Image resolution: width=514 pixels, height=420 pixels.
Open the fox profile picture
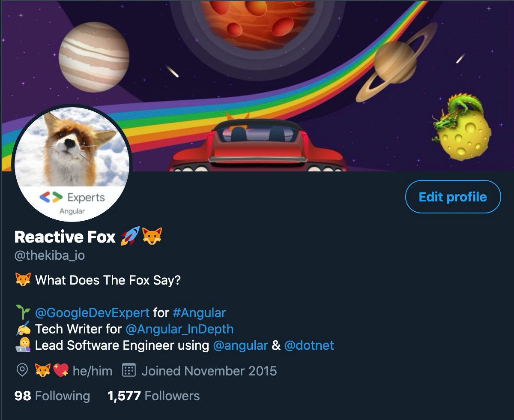[x=72, y=164]
